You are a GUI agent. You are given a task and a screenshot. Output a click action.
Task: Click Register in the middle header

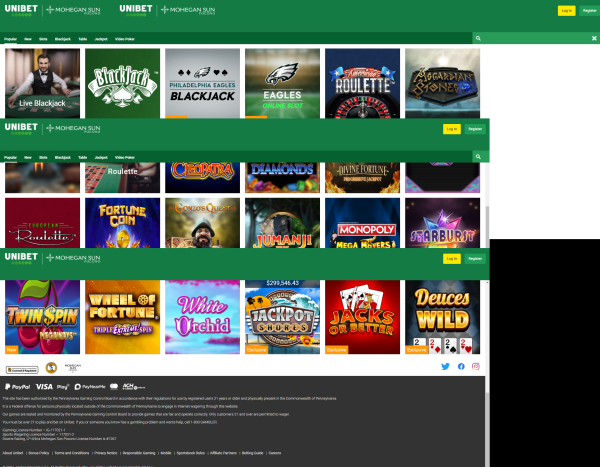[x=475, y=129]
